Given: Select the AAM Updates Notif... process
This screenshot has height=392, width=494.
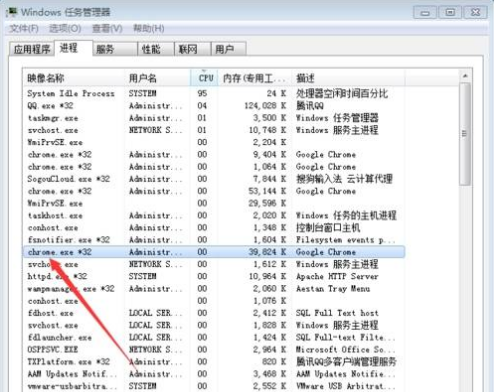Looking at the screenshot, I should pos(214,374).
